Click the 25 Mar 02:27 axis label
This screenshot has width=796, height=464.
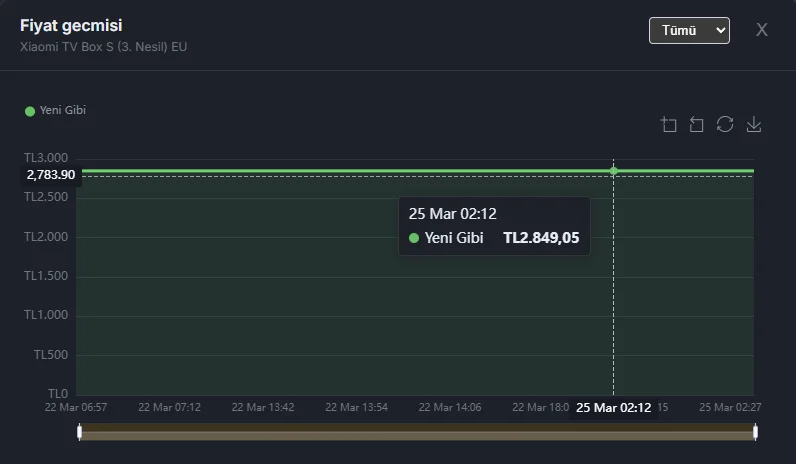728,407
